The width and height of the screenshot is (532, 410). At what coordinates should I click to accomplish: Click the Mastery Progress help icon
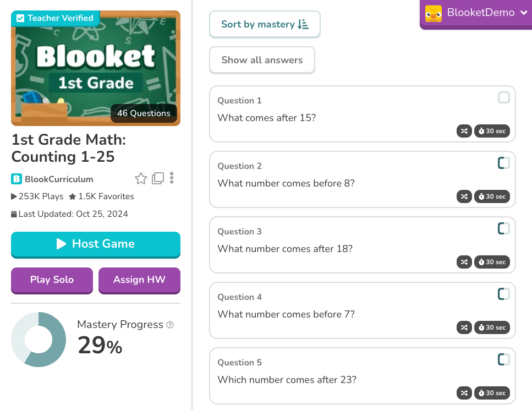tap(170, 325)
